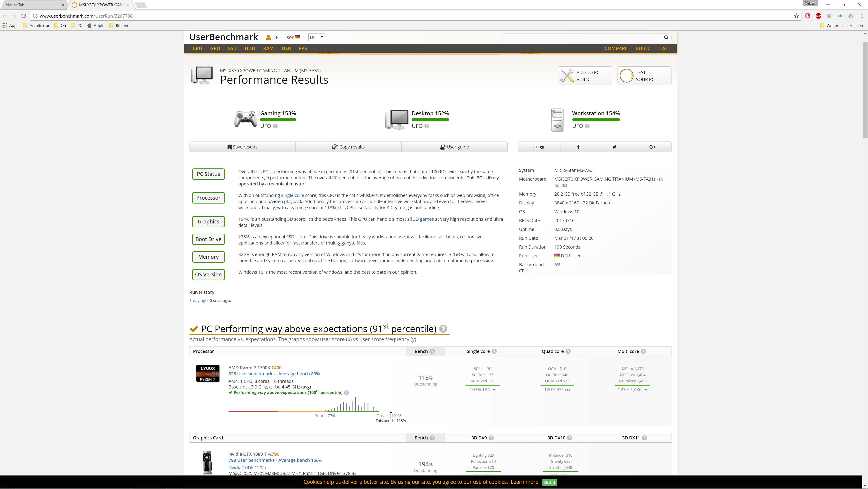Open the Bitcoin bookmarks folder
Viewport: 868px width, 489px height.
pyautogui.click(x=119, y=25)
